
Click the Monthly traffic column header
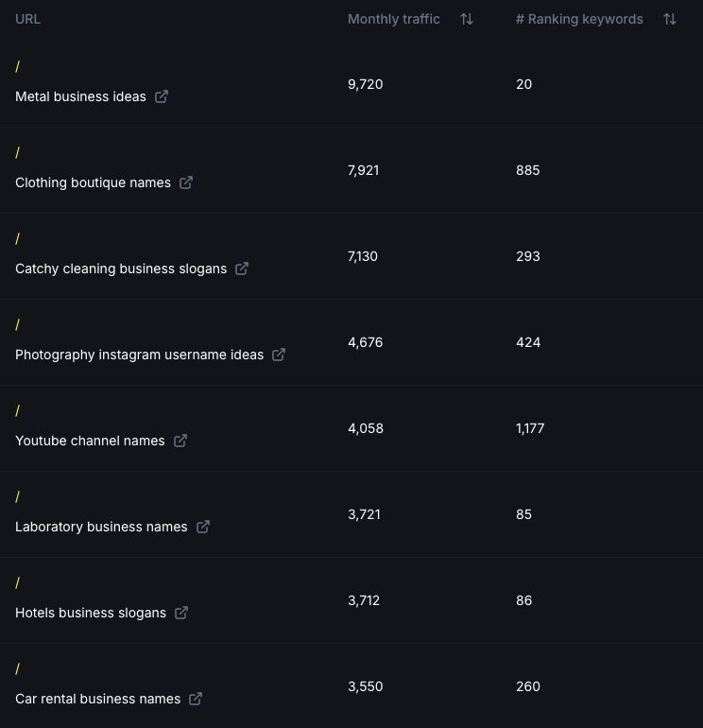pos(393,19)
